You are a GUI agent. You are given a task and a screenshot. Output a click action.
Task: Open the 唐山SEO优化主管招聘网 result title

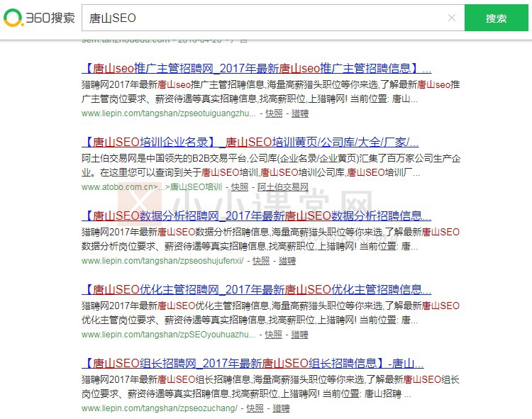pyautogui.click(x=257, y=289)
